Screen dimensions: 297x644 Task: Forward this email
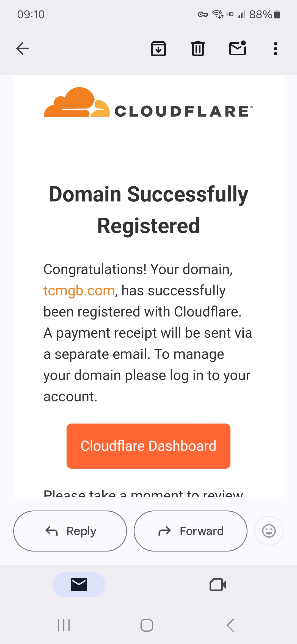point(190,531)
